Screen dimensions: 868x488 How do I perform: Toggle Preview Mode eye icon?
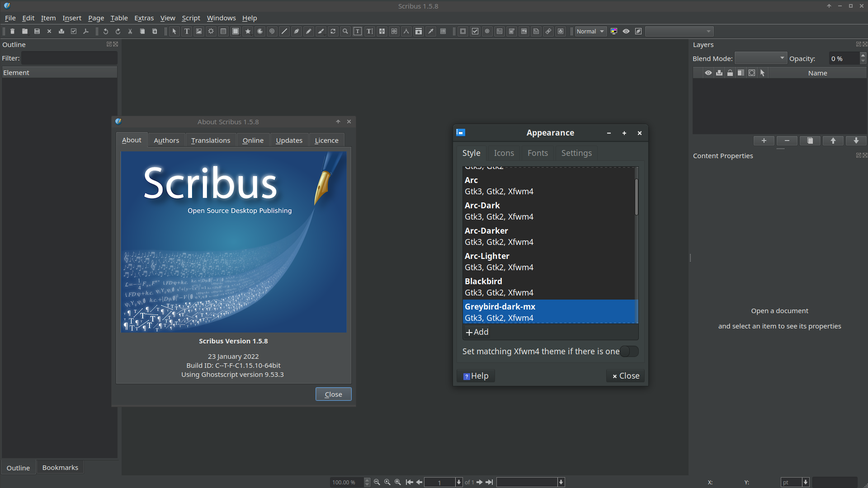pos(626,31)
